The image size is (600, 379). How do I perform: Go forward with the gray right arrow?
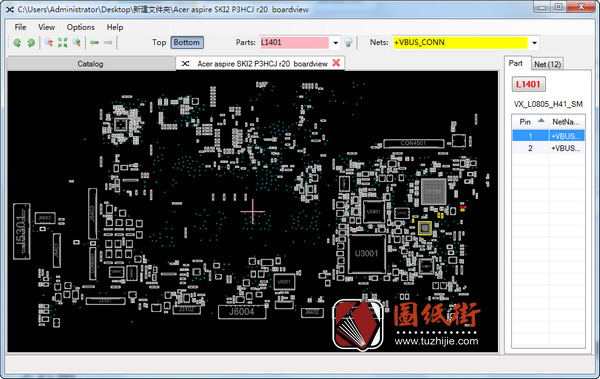(108, 42)
